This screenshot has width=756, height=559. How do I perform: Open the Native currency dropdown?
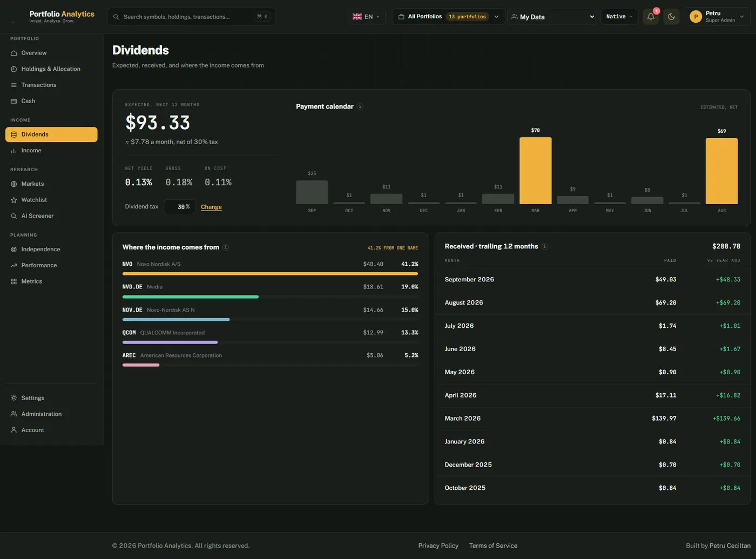619,17
